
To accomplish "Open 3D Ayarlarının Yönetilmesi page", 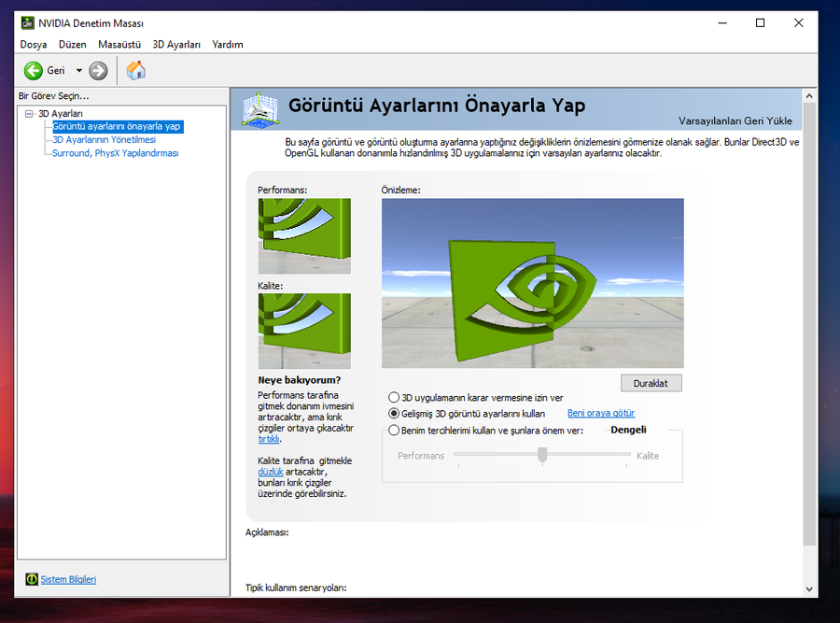I will pyautogui.click(x=104, y=140).
